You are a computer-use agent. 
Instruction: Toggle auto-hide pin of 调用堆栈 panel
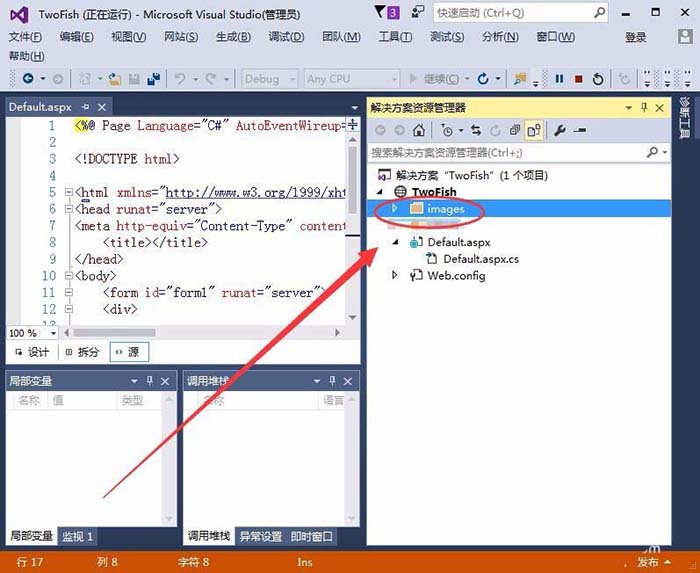332,381
